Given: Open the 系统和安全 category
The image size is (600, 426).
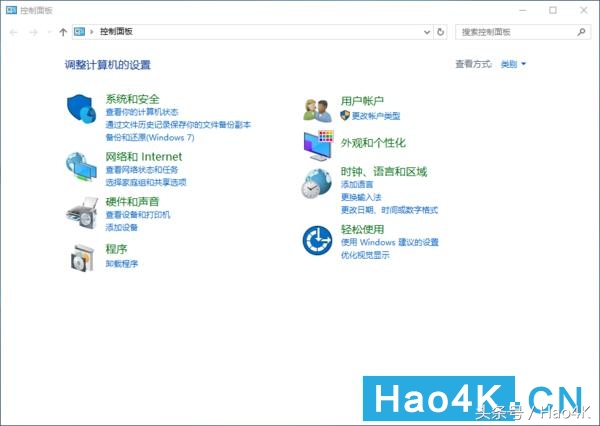Looking at the screenshot, I should click(x=132, y=100).
